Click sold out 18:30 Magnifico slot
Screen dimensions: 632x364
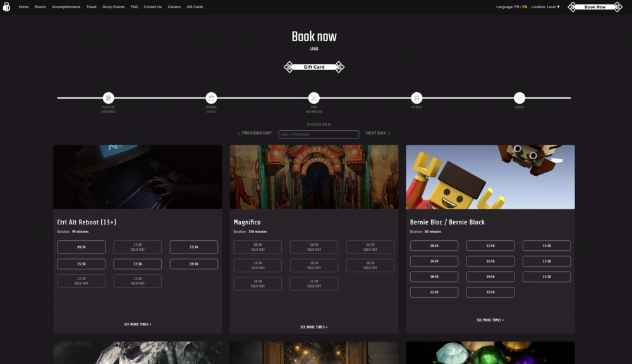tap(370, 265)
